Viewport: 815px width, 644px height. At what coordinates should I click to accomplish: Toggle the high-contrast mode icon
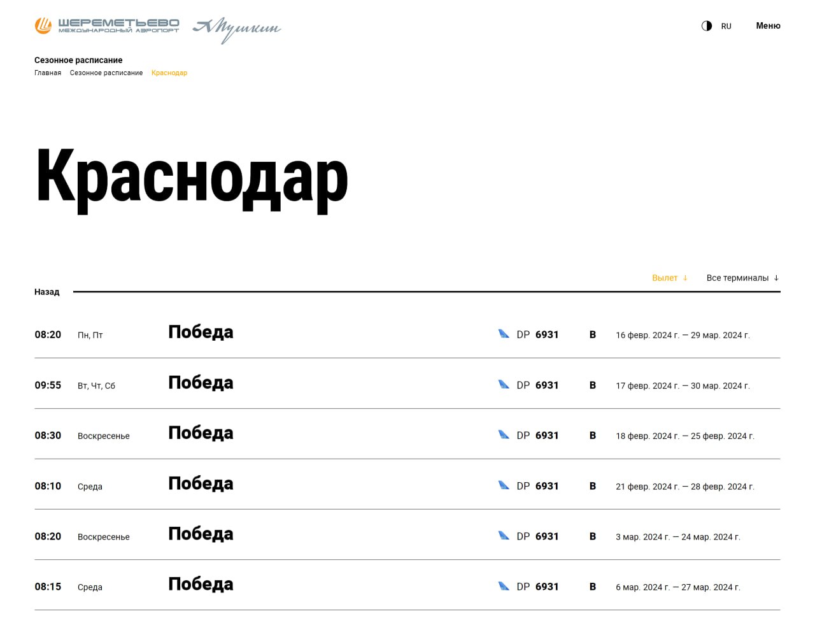pos(707,26)
